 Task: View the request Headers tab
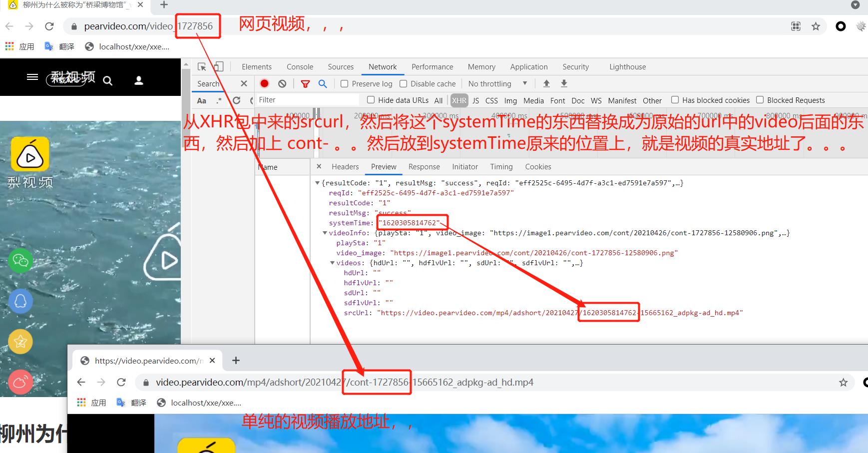point(345,167)
